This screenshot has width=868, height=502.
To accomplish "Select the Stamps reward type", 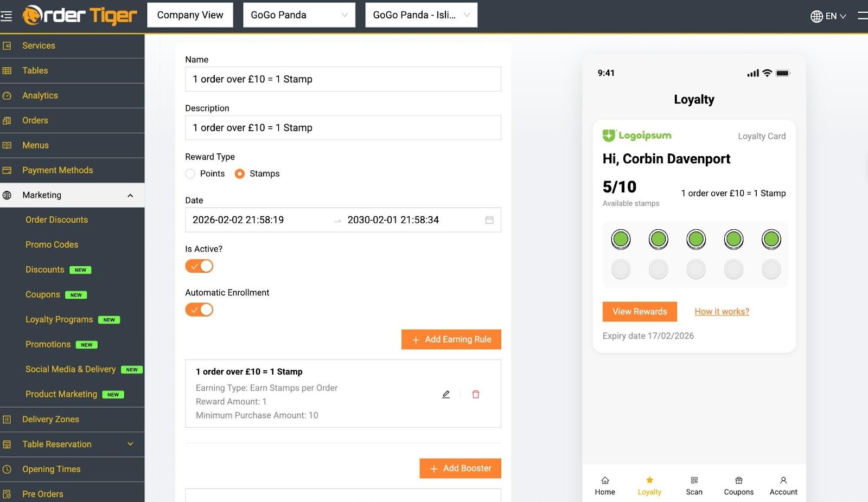I will 240,174.
